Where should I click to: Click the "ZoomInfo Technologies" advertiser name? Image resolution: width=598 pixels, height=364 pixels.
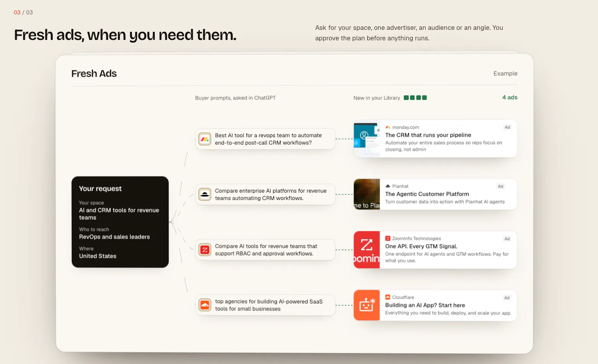coord(417,238)
